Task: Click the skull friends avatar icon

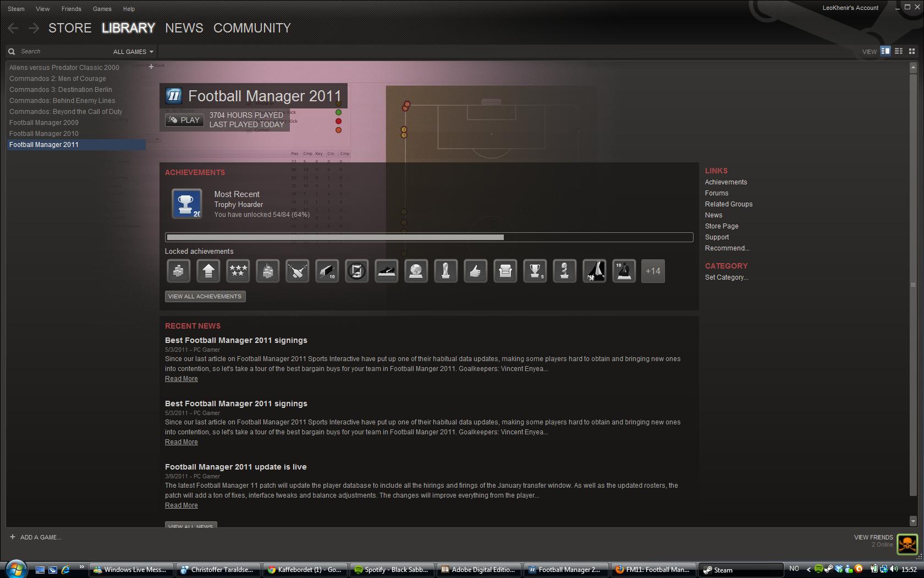Action: click(x=908, y=544)
